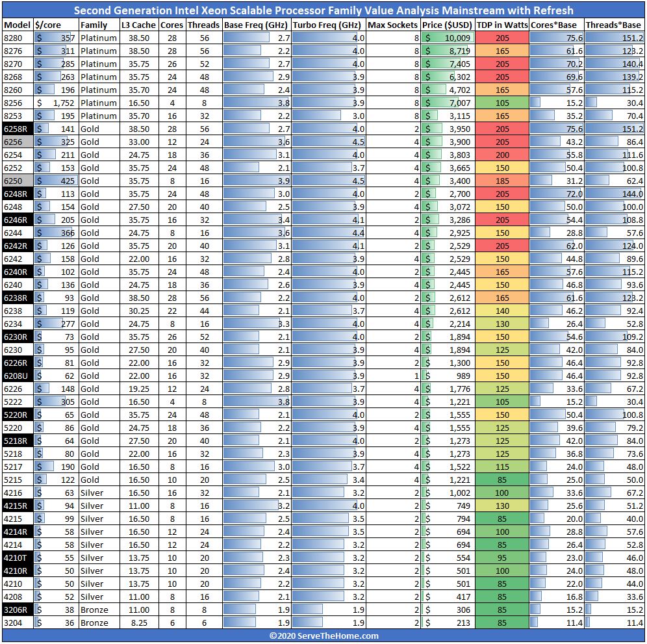This screenshot has height=644, width=647.
Task: Click the 19.25 L3 cache cell
Action: [x=139, y=389]
